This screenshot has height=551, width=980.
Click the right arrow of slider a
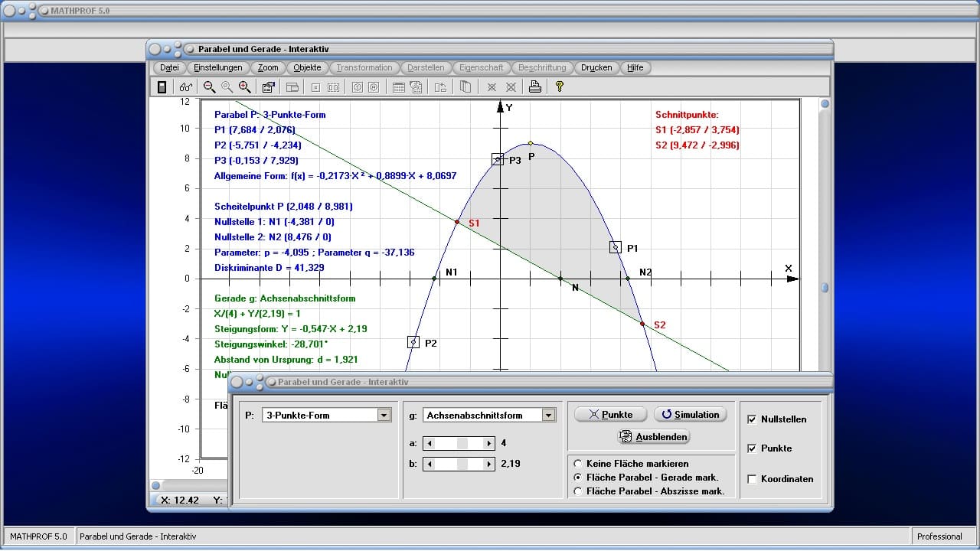click(489, 443)
